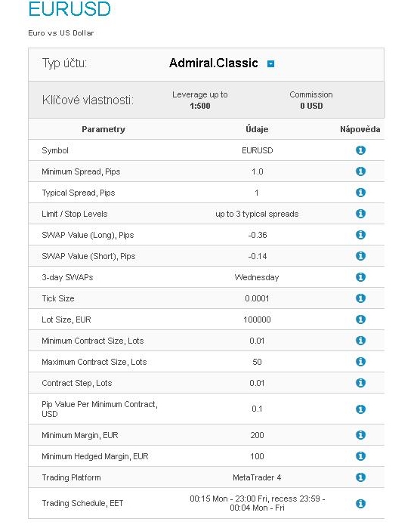This screenshot has width=420, height=531.
Task: Click info icon beside Lot Size, EUR
Action: (360, 320)
